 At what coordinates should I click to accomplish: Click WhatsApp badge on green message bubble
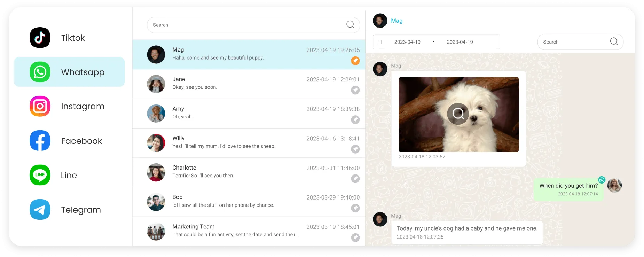pyautogui.click(x=602, y=180)
